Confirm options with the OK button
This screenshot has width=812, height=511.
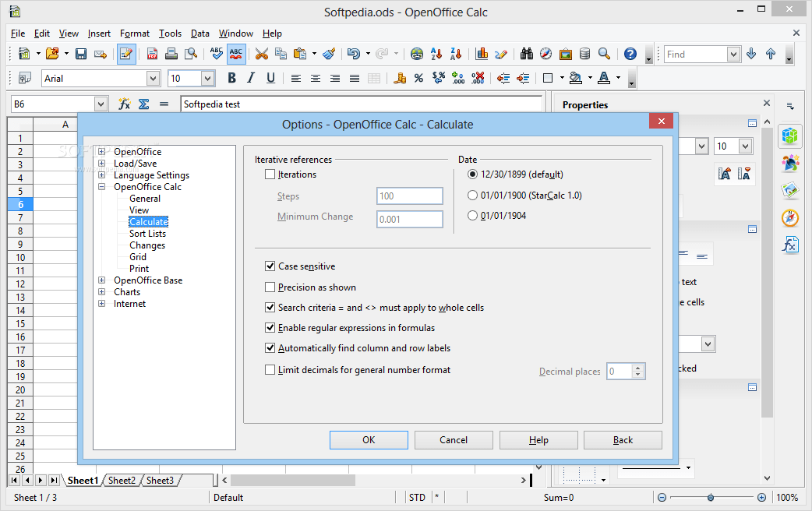tap(369, 440)
